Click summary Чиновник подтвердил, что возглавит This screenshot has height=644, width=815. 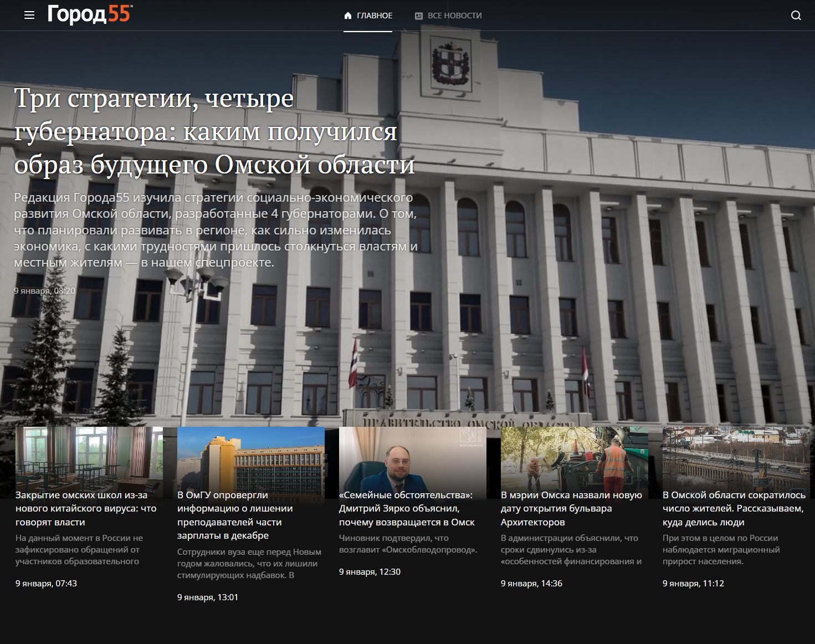tap(408, 544)
